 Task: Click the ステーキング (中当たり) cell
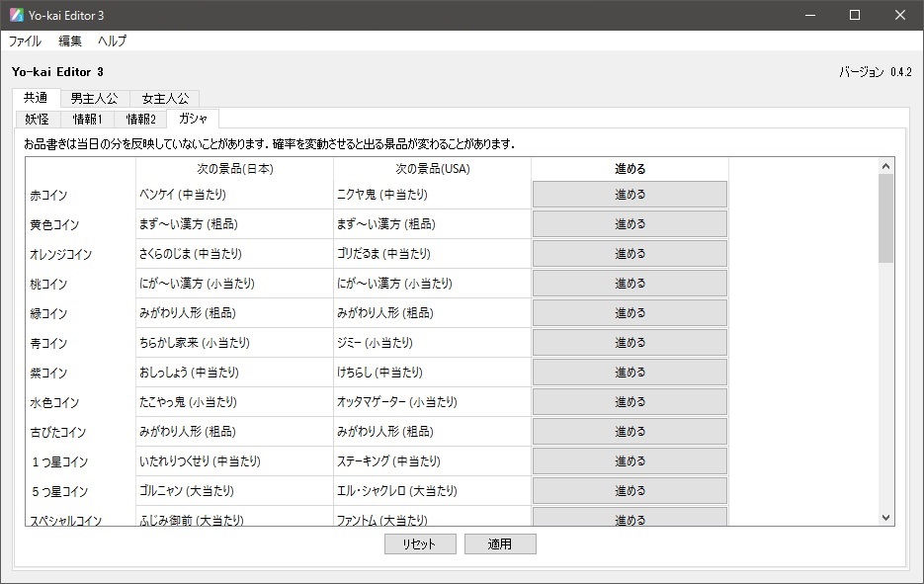[433, 461]
